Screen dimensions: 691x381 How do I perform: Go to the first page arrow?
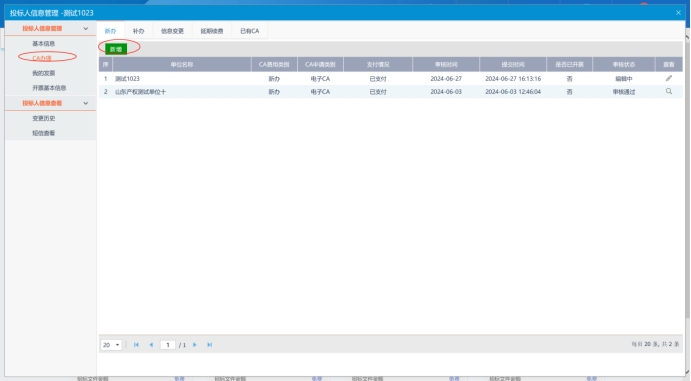click(x=136, y=345)
